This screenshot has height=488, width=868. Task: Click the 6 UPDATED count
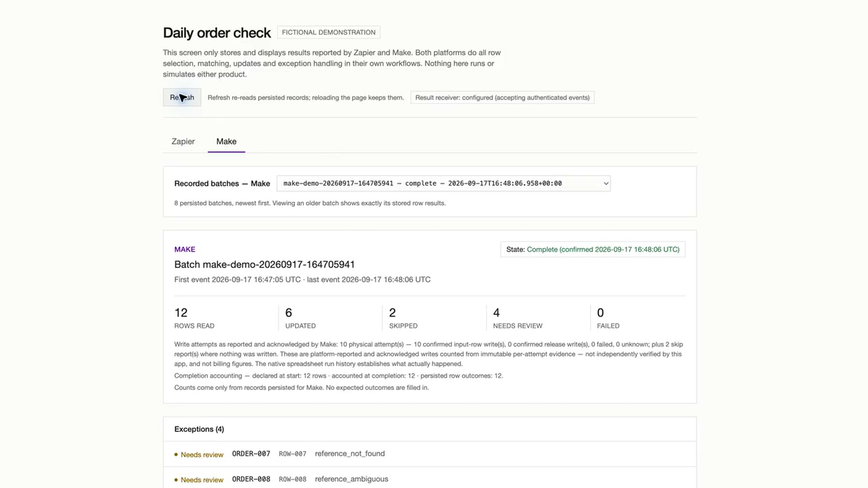pyautogui.click(x=300, y=318)
